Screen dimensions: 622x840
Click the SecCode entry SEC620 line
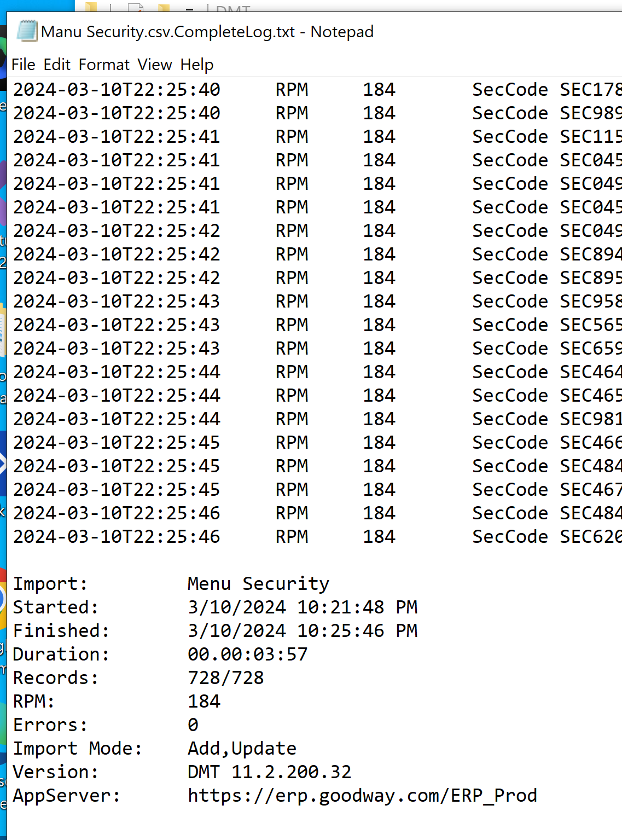[x=590, y=536]
